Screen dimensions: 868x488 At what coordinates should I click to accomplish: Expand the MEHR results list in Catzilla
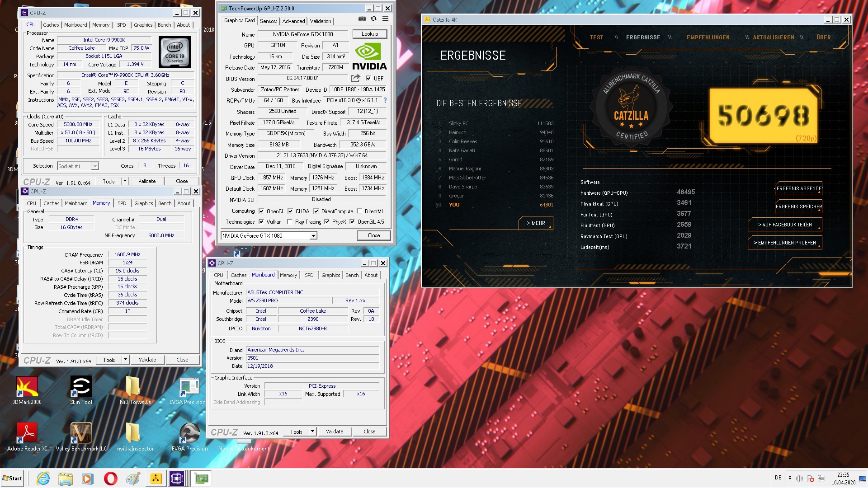(x=536, y=223)
